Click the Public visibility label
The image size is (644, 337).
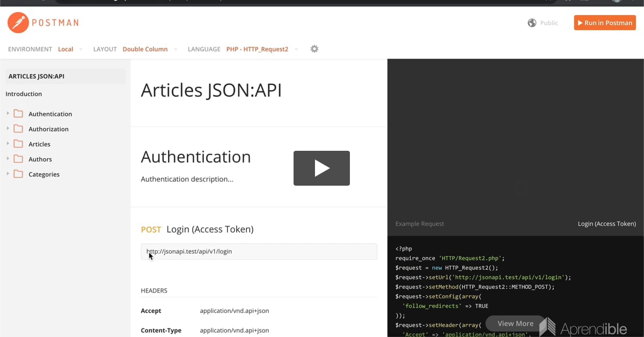[549, 23]
